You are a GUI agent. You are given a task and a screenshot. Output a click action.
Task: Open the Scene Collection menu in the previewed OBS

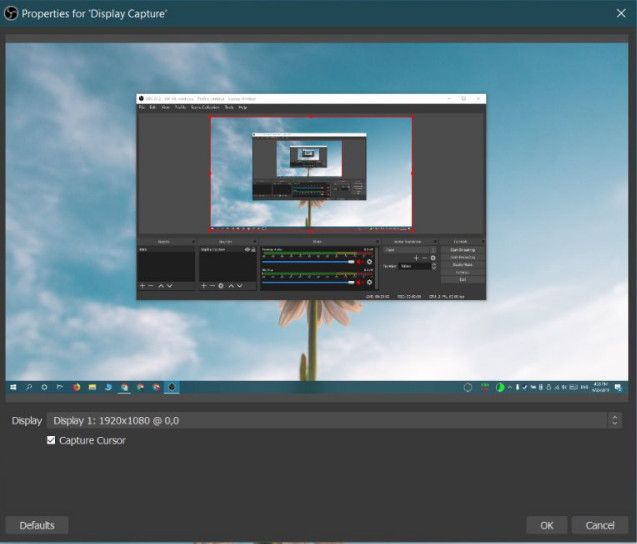[205, 108]
